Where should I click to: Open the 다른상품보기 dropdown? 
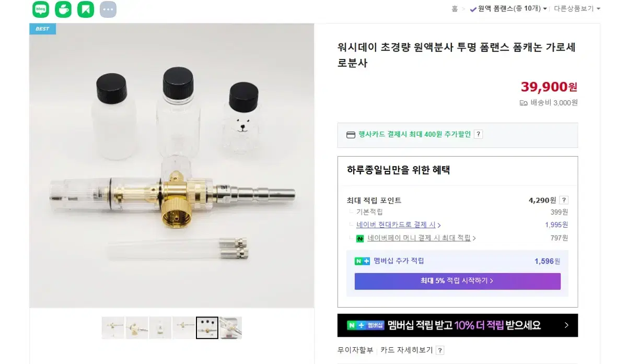577,8
